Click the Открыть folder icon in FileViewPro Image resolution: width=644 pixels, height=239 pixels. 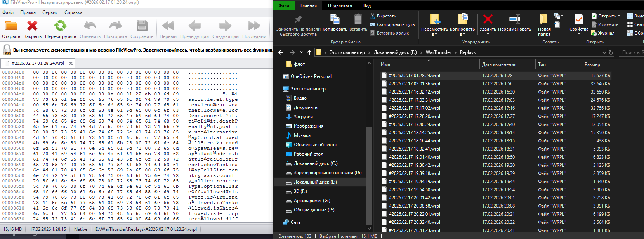[x=11, y=26]
